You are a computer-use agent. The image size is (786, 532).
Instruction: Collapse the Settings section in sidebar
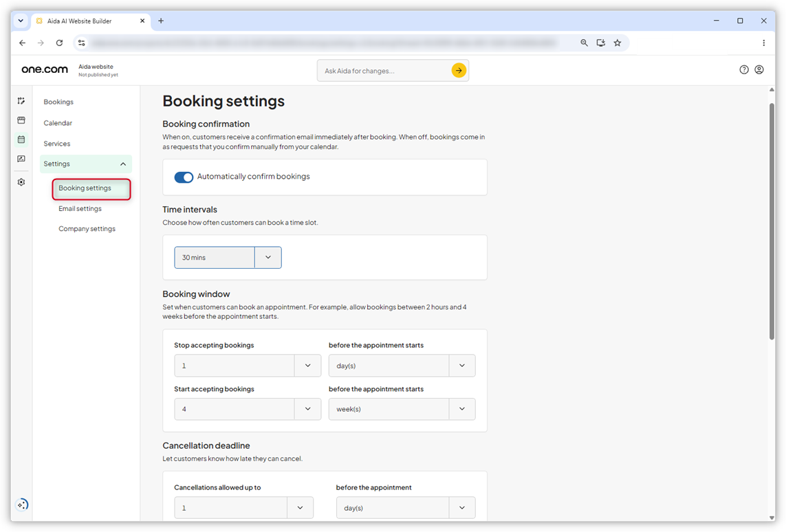[x=86, y=164]
